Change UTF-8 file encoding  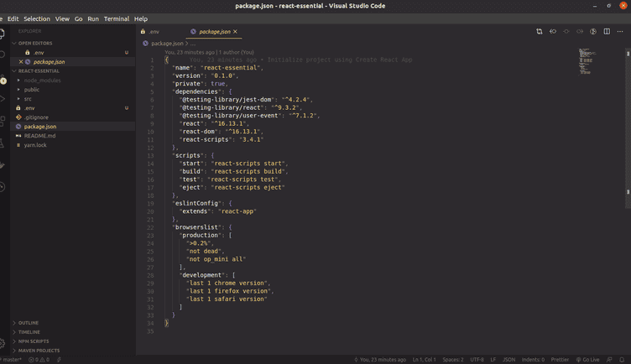(477, 360)
